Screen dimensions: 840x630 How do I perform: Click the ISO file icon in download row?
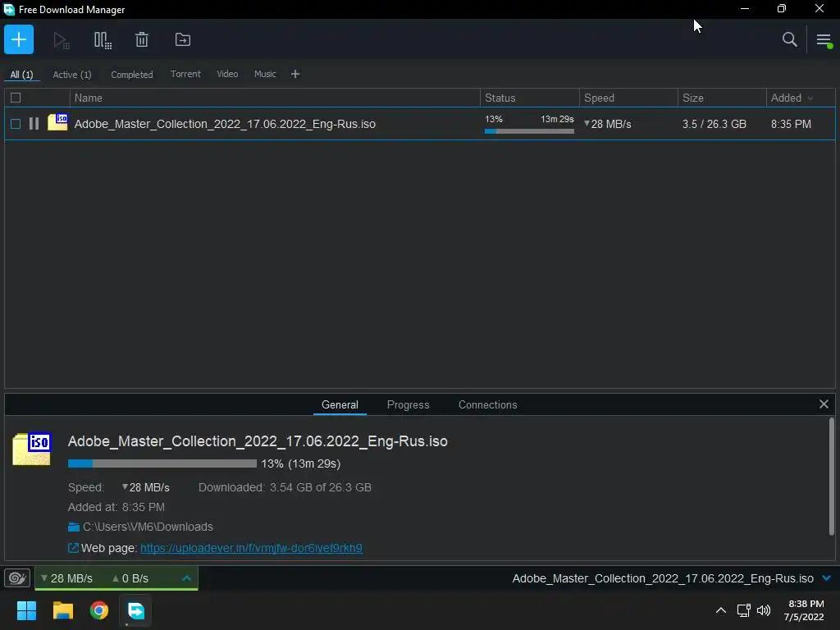[x=57, y=122]
